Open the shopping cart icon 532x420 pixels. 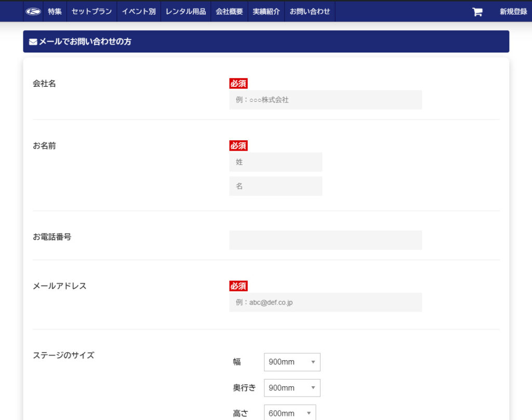coord(477,12)
